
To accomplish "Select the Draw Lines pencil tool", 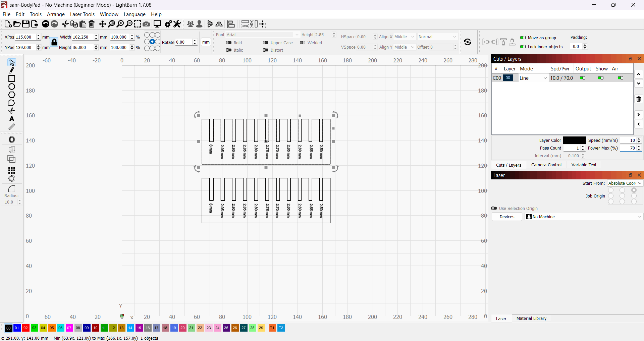I will (12, 70).
